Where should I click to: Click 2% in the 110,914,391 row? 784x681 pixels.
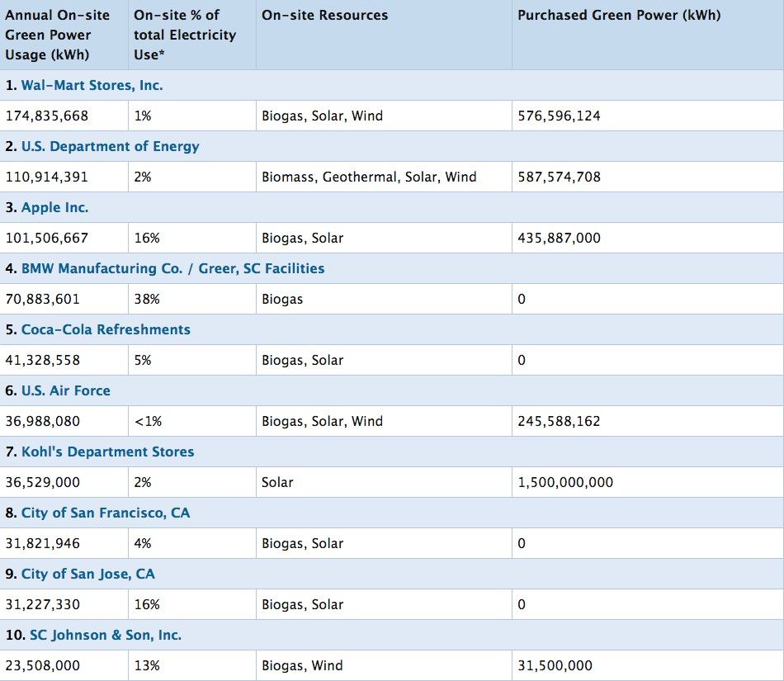(143, 177)
